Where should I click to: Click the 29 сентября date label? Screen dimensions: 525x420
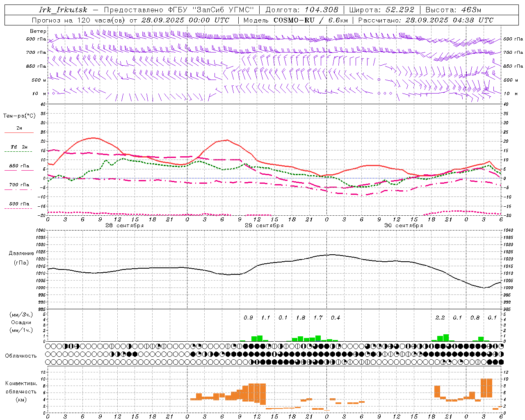[264, 226]
